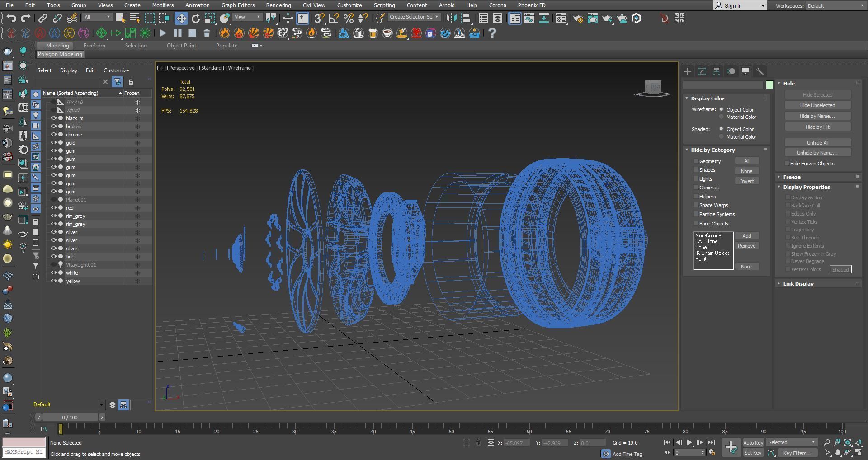
Task: Open the Hierarchy command panel tab
Action: [x=717, y=71]
